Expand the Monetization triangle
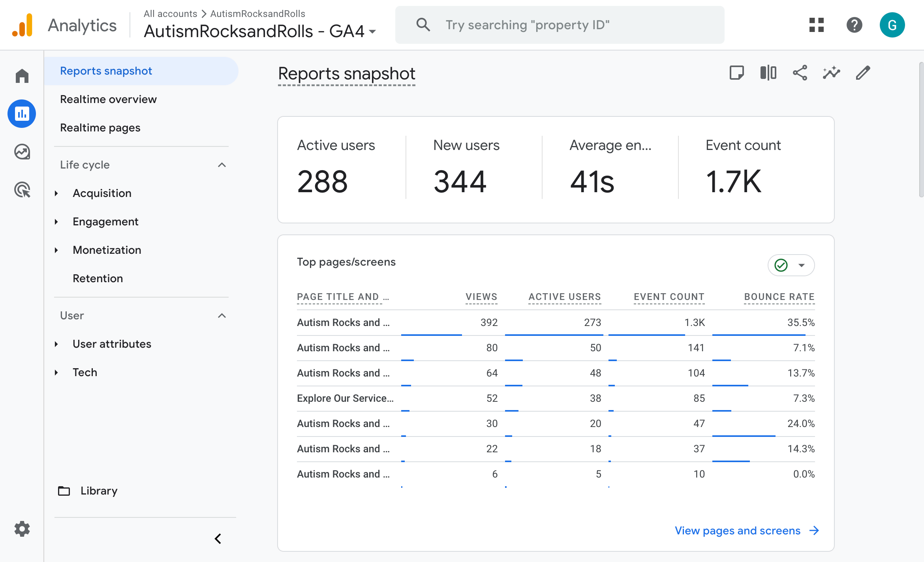Image resolution: width=924 pixels, height=562 pixels. 56,250
